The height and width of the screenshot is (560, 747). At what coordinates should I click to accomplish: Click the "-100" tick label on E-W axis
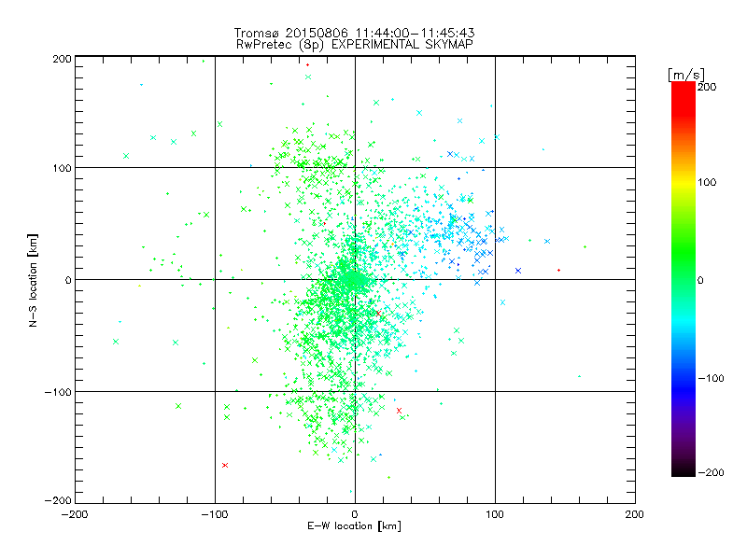pyautogui.click(x=215, y=514)
